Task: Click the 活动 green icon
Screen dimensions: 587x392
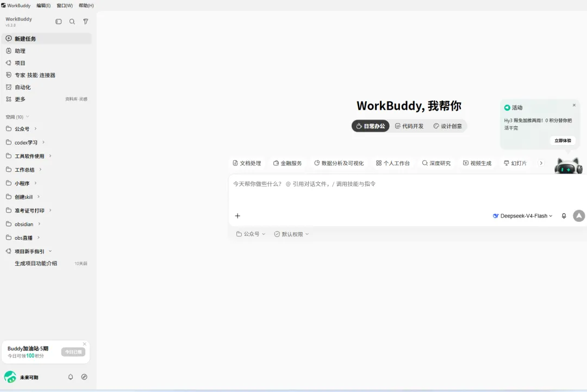Action: [507, 108]
